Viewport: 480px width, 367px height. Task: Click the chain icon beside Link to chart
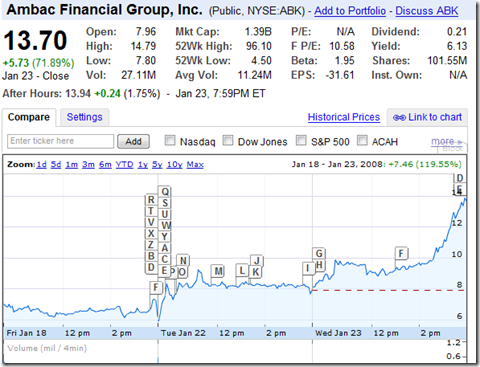(x=399, y=118)
